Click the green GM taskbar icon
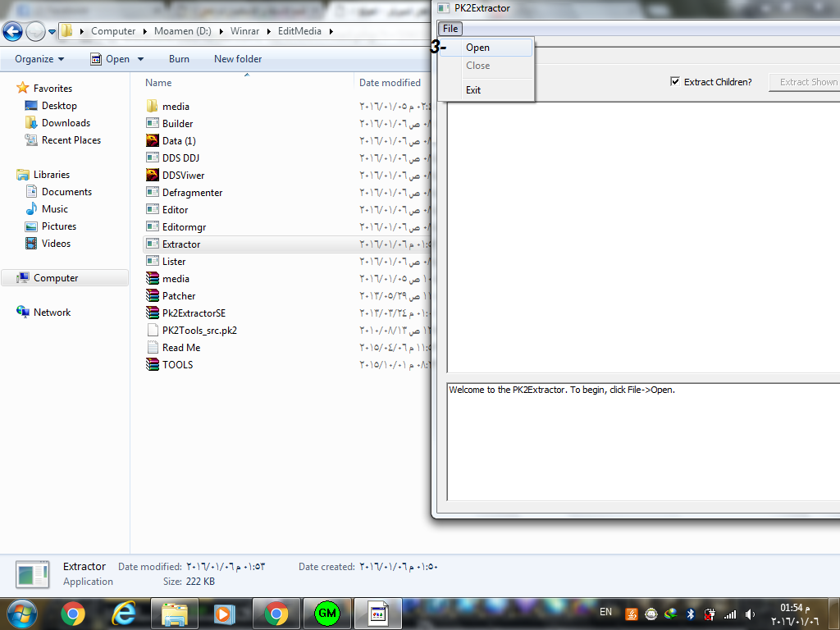 coord(326,614)
